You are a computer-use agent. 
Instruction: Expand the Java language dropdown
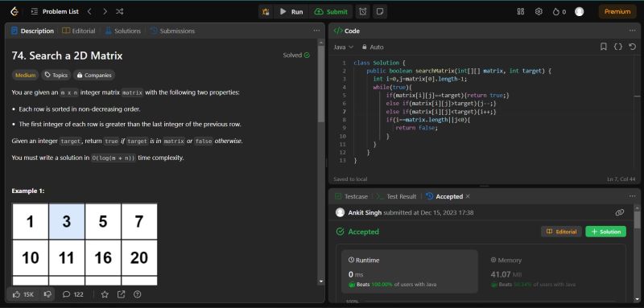344,47
